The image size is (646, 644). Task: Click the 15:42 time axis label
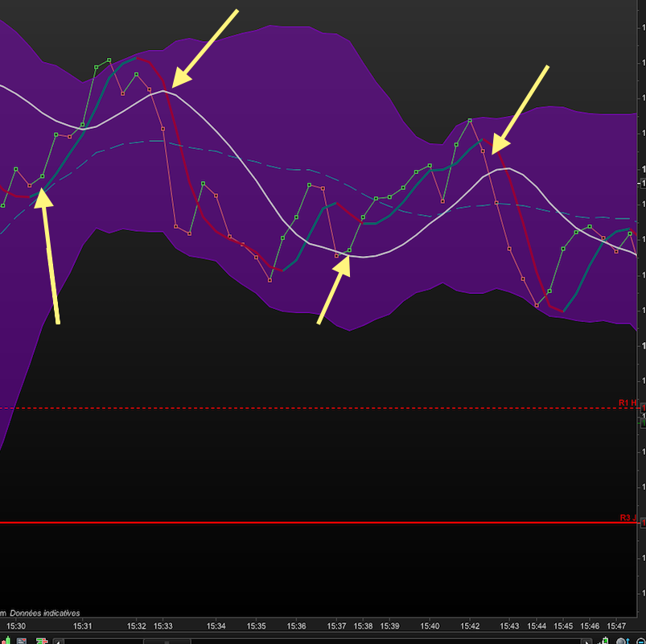click(x=470, y=625)
